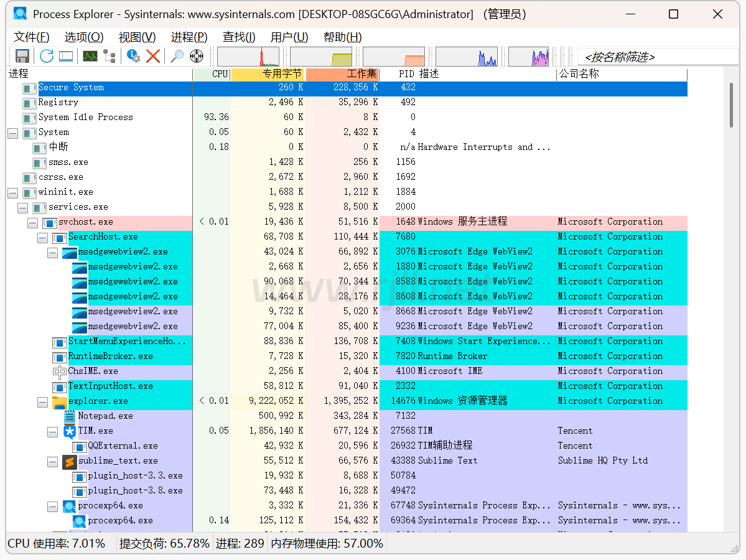Viewport: 746px width, 560px height.
Task: Collapse the TIM.exe tree node
Action: coord(52,431)
